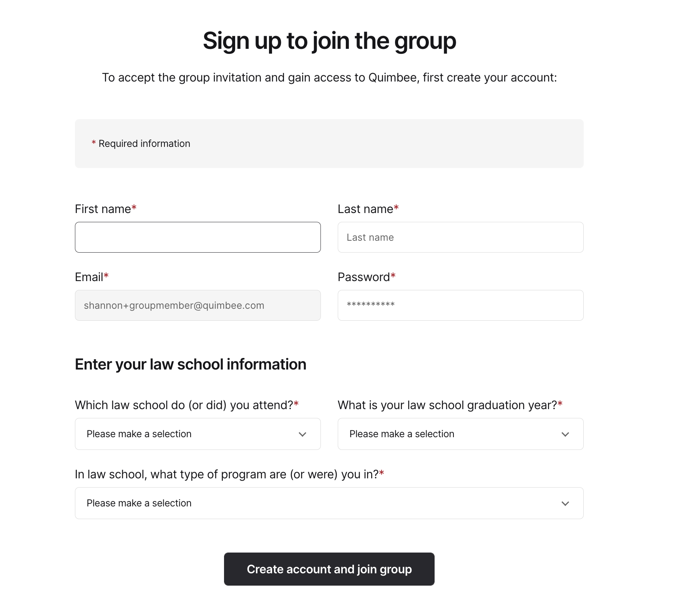Image resolution: width=674 pixels, height=616 pixels.
Task: Open the law school selection dropdown
Action: point(198,434)
